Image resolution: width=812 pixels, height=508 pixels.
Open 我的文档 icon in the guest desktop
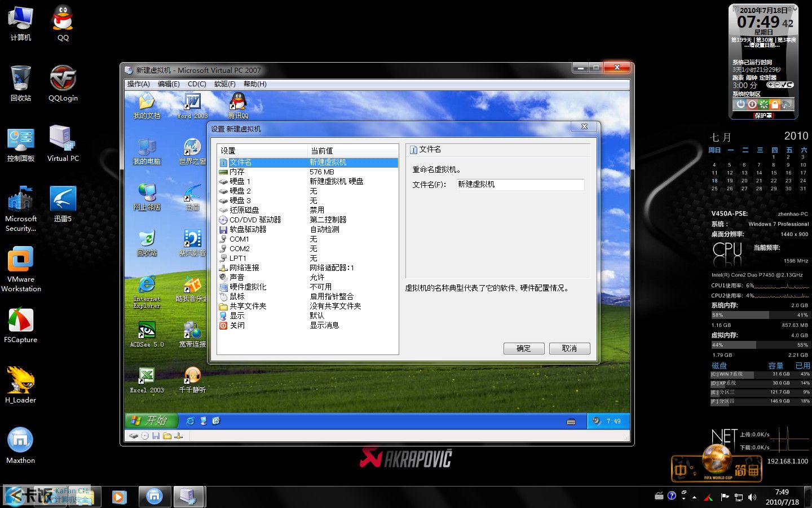click(x=147, y=106)
